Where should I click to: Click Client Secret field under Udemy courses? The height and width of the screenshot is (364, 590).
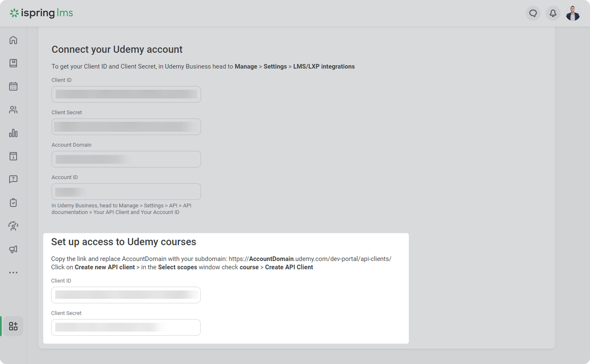point(126,327)
